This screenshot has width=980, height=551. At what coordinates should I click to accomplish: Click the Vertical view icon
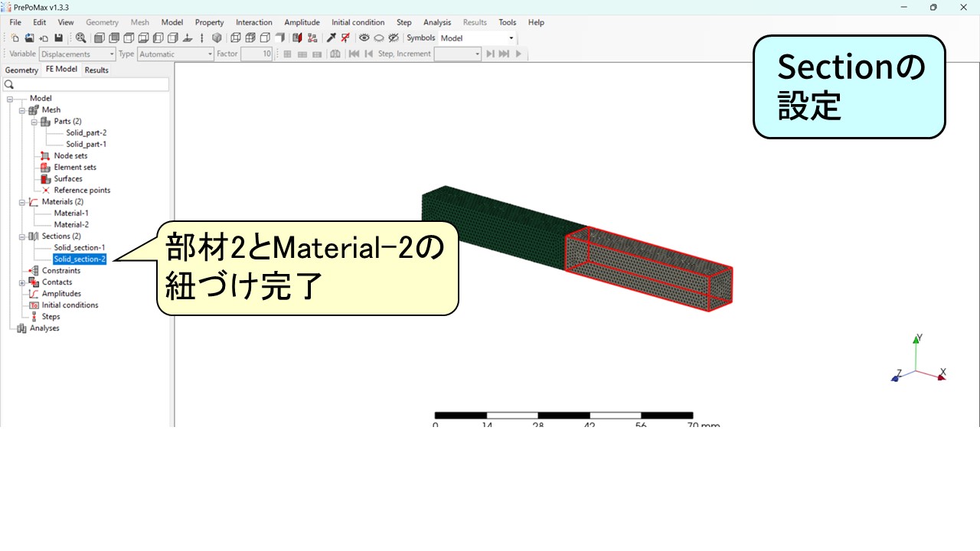coord(202,37)
